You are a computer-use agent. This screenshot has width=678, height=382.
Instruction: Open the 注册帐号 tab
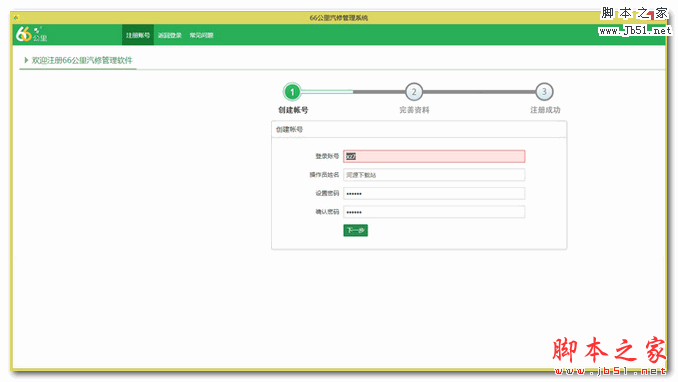138,35
